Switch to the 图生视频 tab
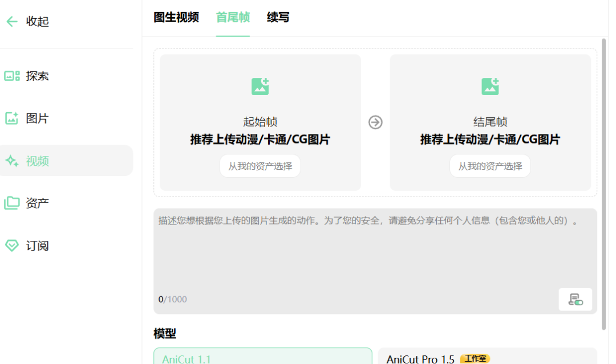616x364 pixels. click(x=175, y=18)
